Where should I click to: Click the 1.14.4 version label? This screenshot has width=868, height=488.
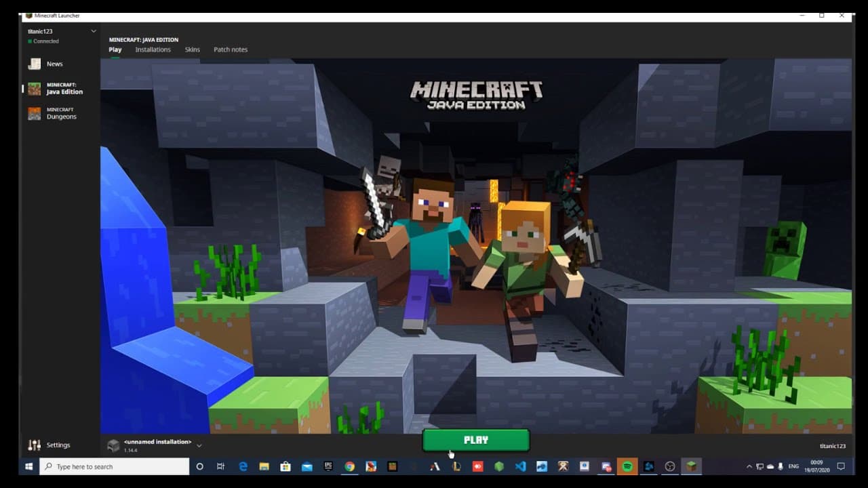pos(131,450)
